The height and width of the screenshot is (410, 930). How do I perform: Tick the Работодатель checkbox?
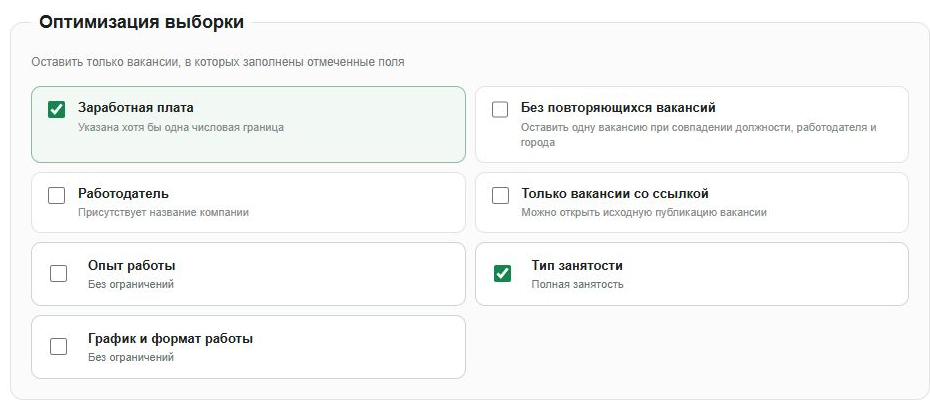click(56, 196)
